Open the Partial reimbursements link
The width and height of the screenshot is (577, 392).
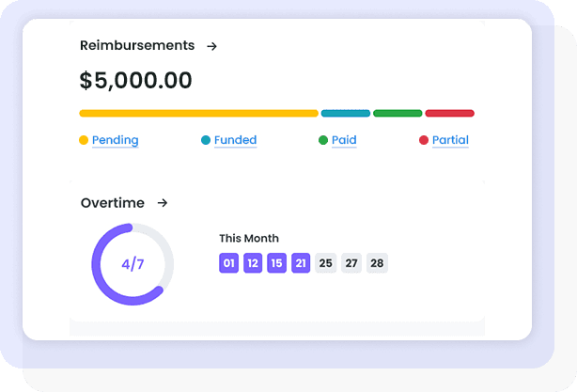(x=450, y=140)
